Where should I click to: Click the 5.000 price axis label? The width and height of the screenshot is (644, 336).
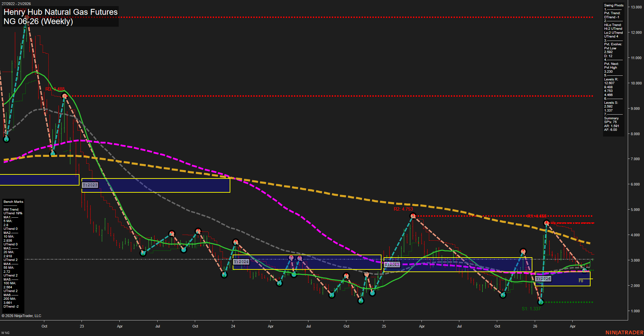coord(635,210)
